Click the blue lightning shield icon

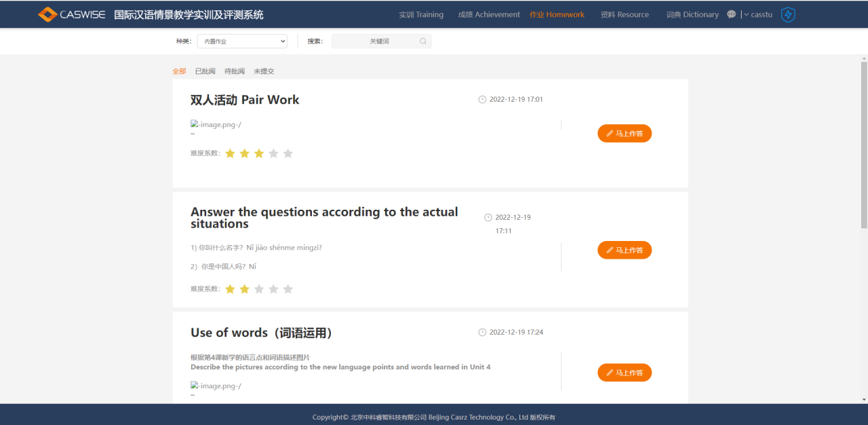[788, 14]
